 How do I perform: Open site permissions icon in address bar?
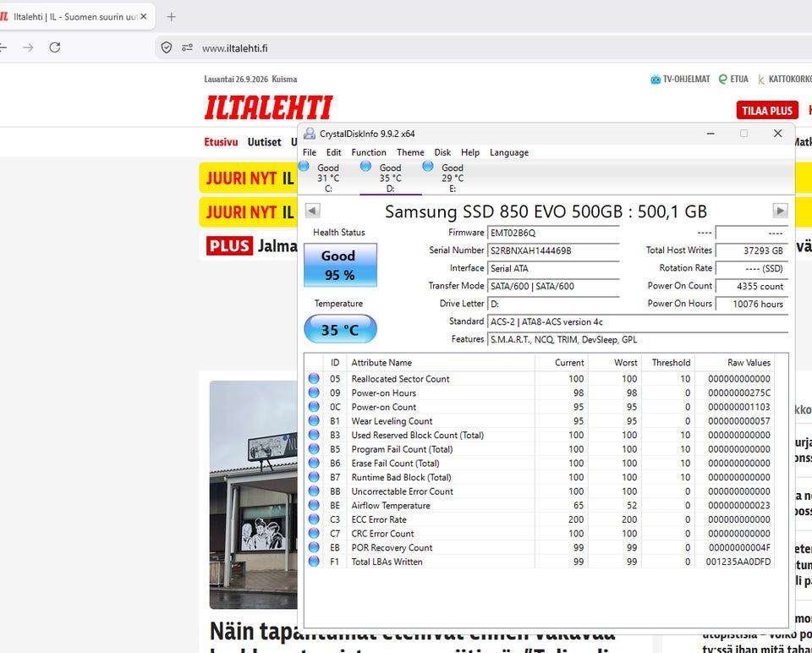pos(187,47)
